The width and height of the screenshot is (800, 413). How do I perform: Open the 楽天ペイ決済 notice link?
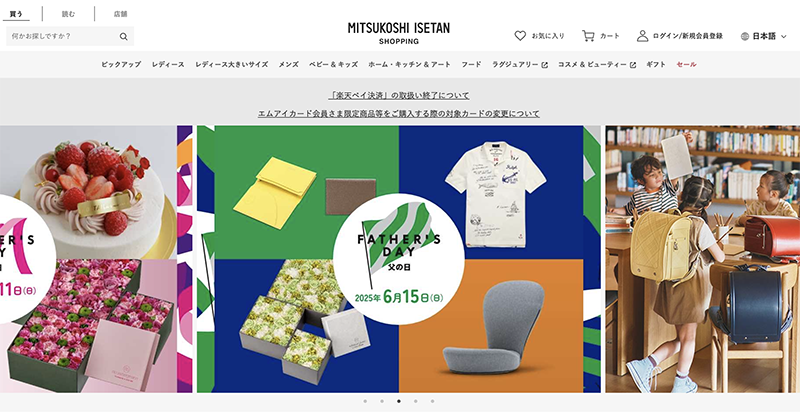[399, 95]
